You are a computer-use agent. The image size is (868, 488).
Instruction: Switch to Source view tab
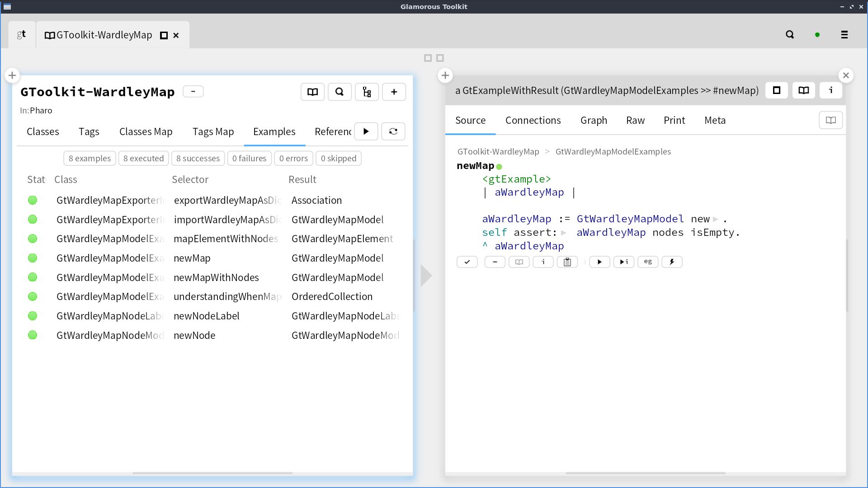pyautogui.click(x=470, y=120)
